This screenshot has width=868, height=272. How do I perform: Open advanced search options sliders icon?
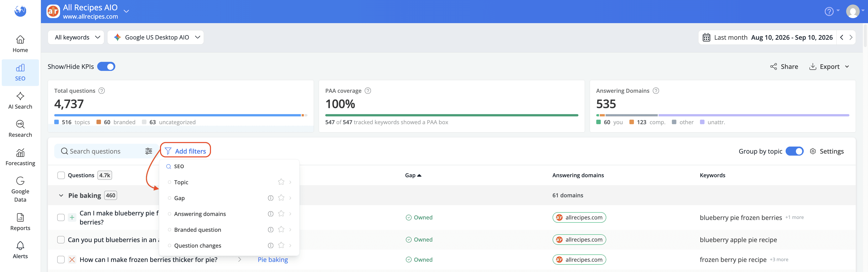tap(149, 151)
